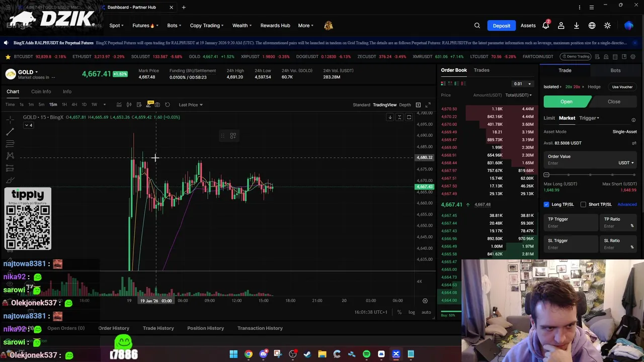Adjust the order size slider handle
The image size is (644, 362).
546,175
